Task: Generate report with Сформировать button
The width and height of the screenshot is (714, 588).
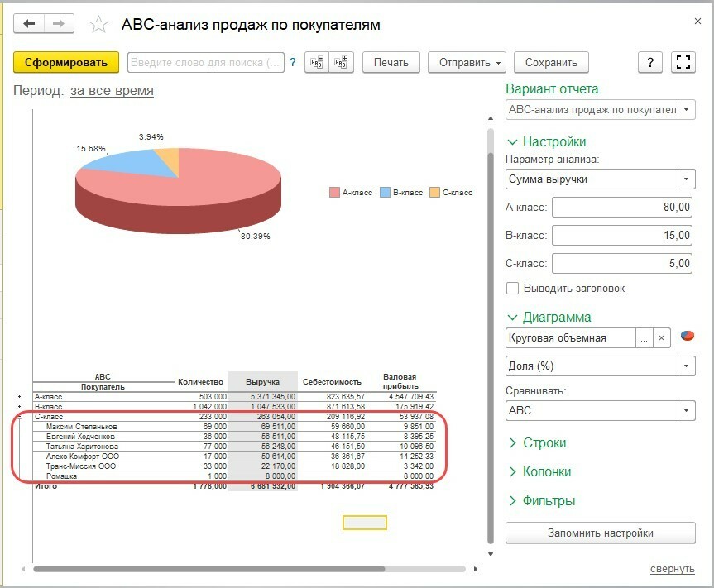Action: tap(66, 62)
